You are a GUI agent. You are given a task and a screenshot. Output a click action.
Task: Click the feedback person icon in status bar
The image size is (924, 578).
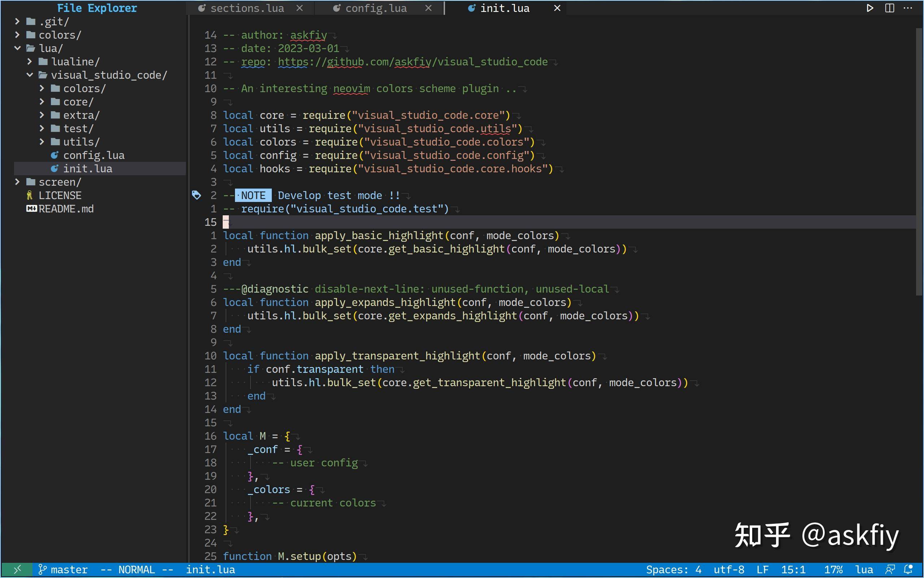point(890,570)
